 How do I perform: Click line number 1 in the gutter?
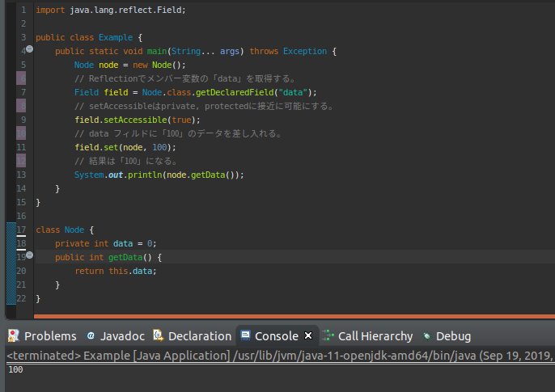(23, 10)
